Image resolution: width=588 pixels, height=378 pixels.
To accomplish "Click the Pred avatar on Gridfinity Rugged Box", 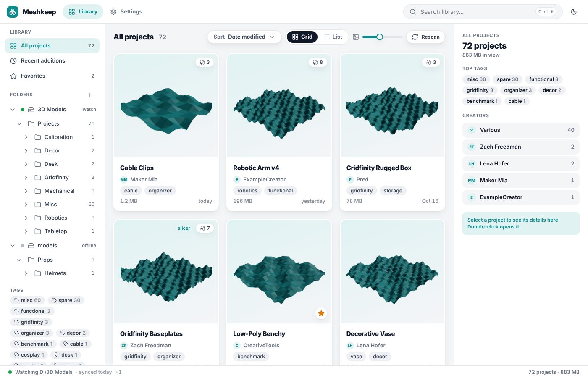I will point(350,180).
